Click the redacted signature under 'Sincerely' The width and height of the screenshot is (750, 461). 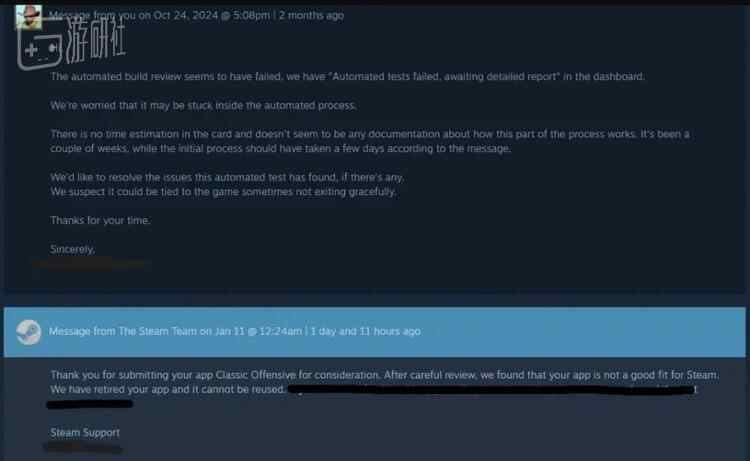[88, 263]
